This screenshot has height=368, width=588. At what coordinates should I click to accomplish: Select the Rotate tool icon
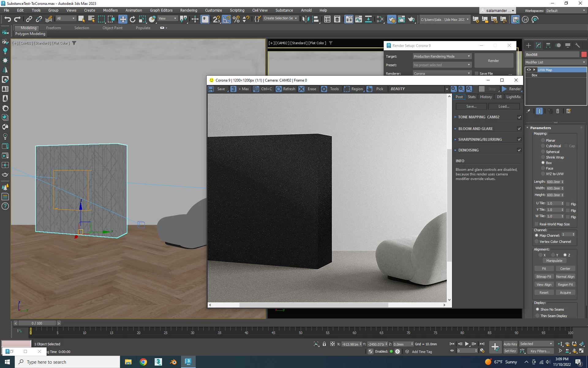pyautogui.click(x=132, y=19)
